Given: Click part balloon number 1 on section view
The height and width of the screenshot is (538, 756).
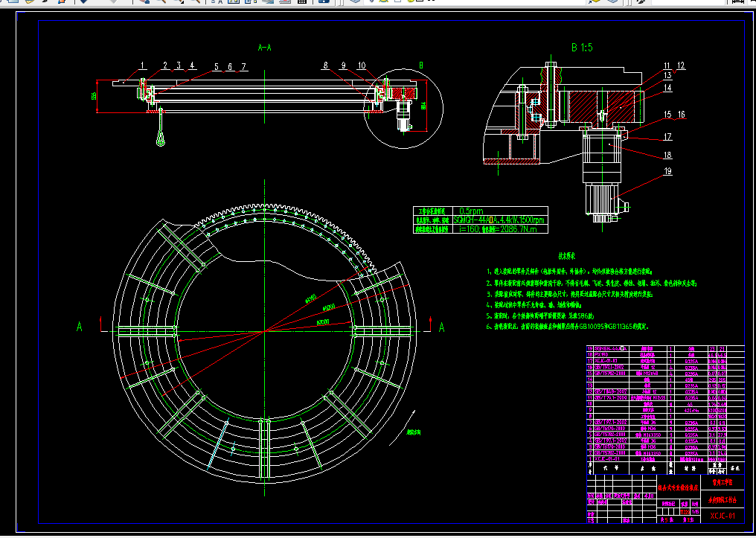Looking at the screenshot, I should [x=142, y=65].
